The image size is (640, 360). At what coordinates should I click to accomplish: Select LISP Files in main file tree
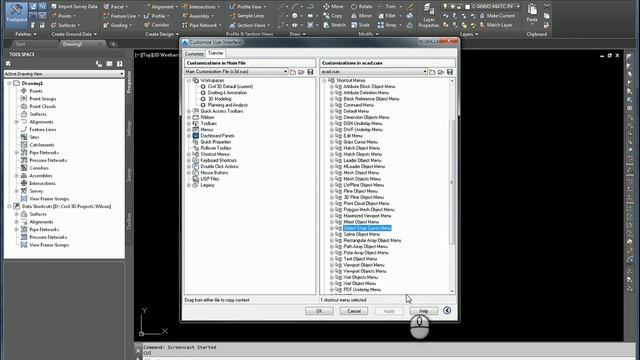click(x=210, y=179)
